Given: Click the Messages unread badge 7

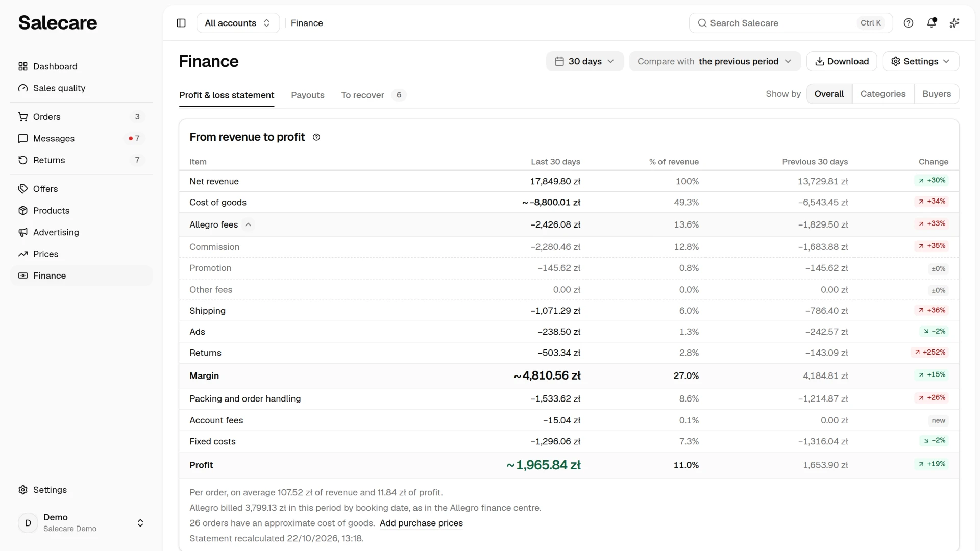Looking at the screenshot, I should tap(135, 139).
